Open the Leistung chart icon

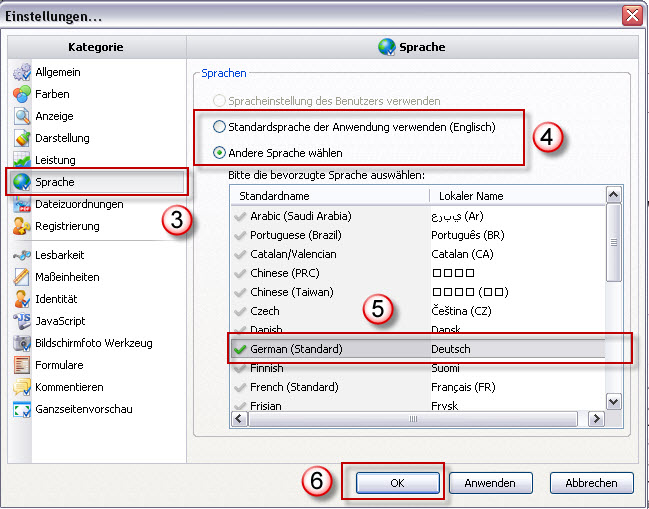click(22, 160)
